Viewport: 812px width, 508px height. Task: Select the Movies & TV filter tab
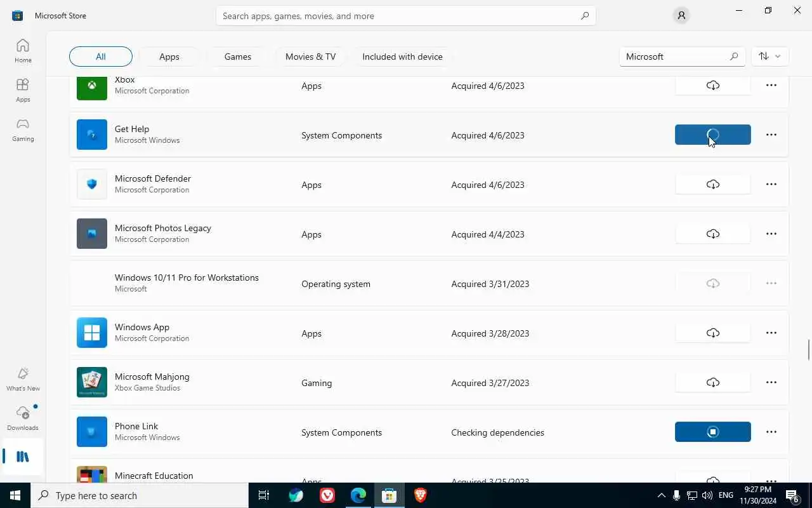click(310, 57)
